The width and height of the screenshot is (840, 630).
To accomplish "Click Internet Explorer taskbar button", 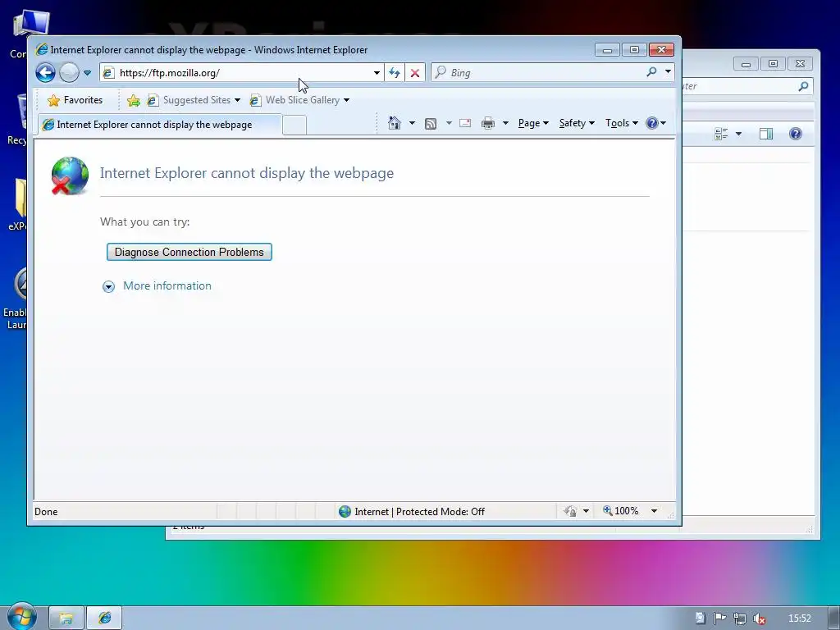I will pos(104,619).
